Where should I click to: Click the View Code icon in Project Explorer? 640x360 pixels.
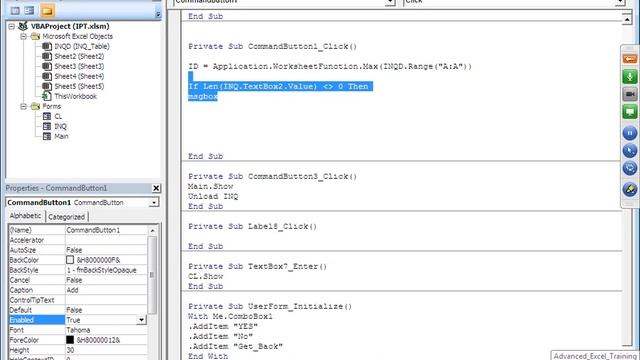15,11
